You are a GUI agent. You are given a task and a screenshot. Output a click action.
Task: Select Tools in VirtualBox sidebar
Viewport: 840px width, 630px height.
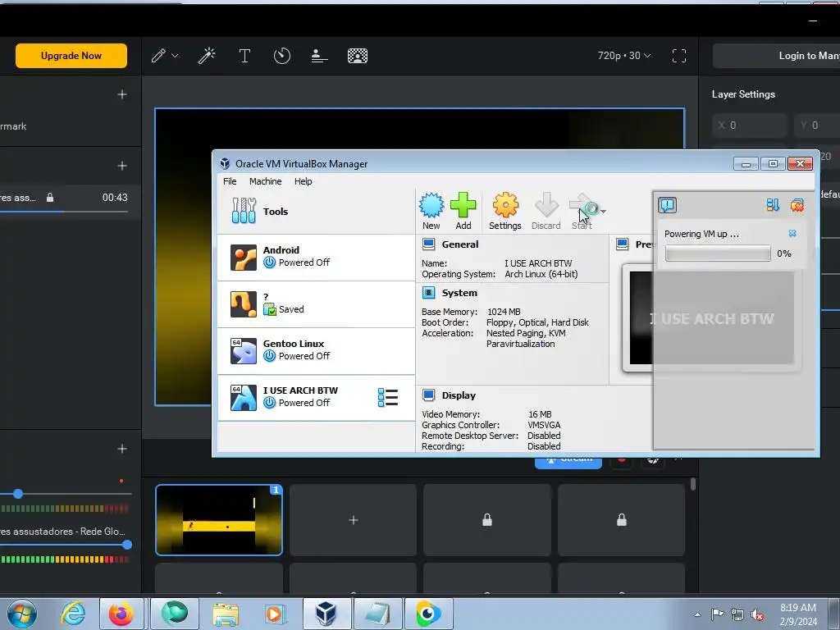(x=316, y=211)
